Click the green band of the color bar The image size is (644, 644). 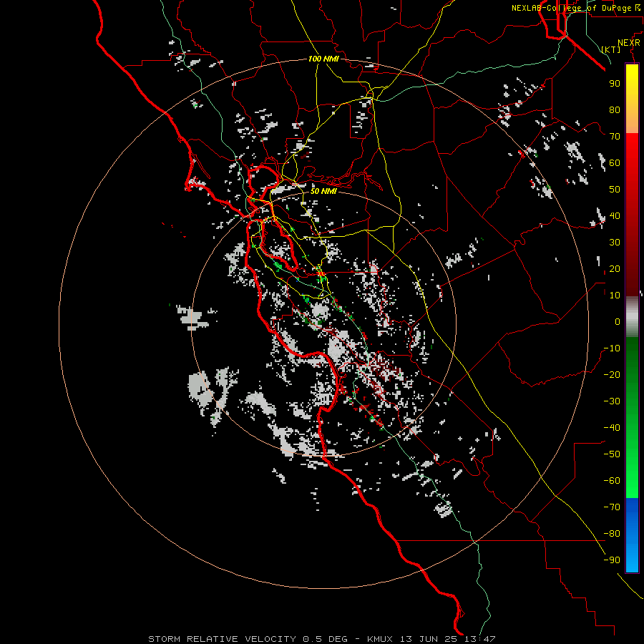click(x=632, y=418)
